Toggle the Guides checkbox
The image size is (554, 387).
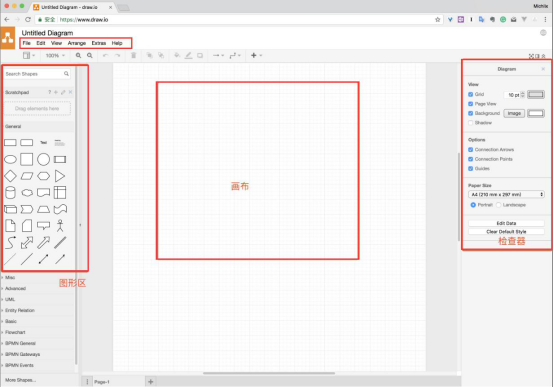pos(471,169)
